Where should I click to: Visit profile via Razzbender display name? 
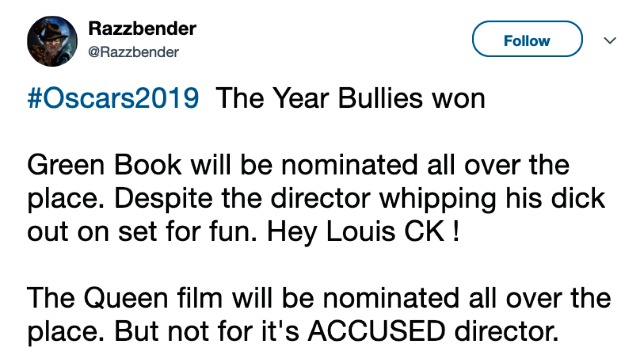pos(142,29)
